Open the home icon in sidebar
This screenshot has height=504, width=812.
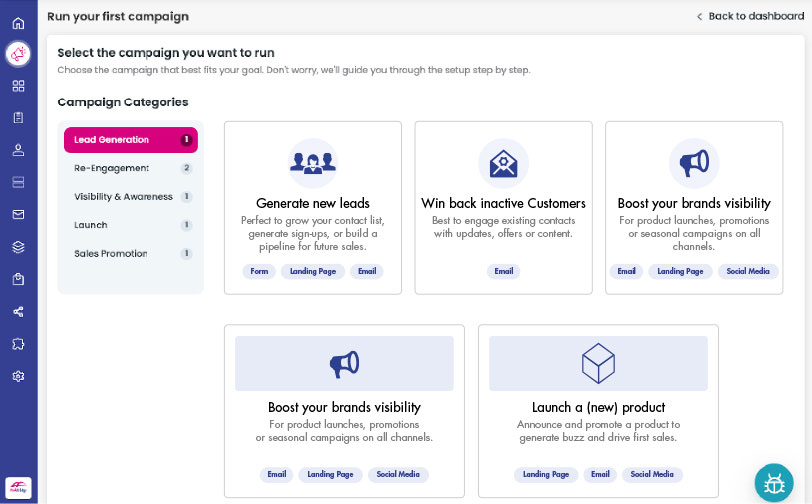tap(18, 23)
